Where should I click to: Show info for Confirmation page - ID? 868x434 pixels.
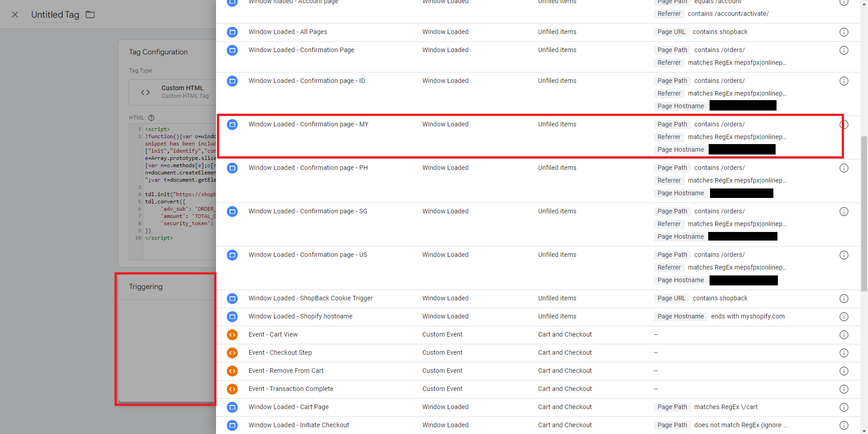click(x=844, y=81)
